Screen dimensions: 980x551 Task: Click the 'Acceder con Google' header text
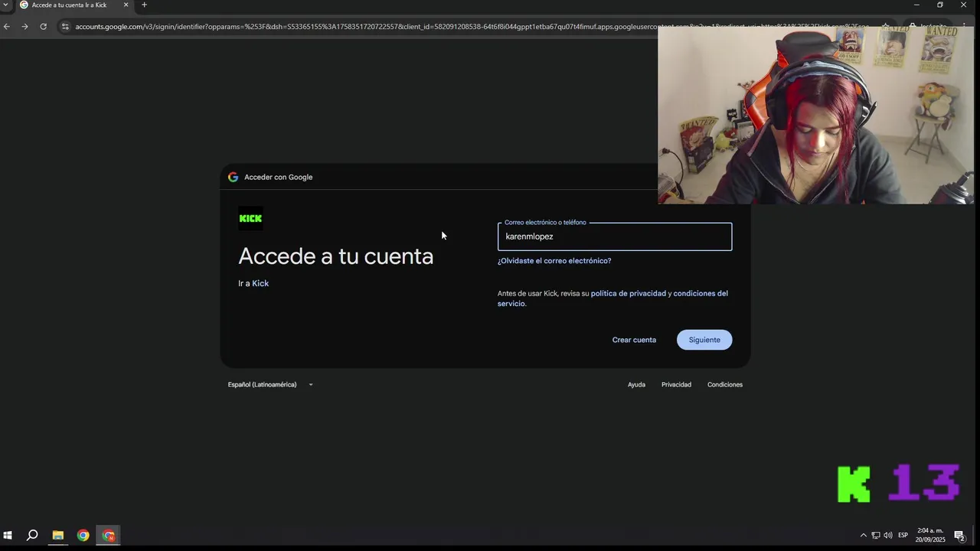279,177
